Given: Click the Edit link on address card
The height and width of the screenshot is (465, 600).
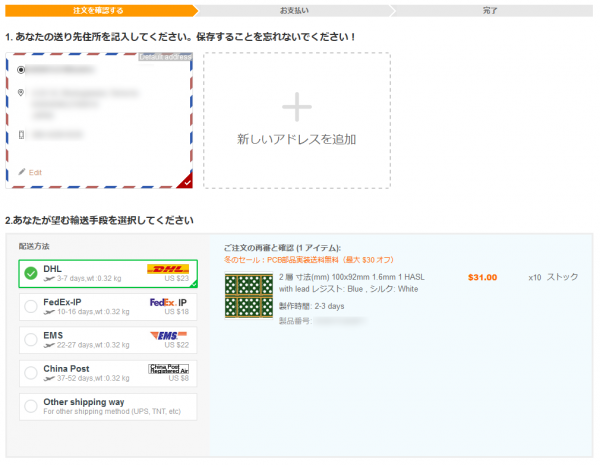Looking at the screenshot, I should pos(35,172).
